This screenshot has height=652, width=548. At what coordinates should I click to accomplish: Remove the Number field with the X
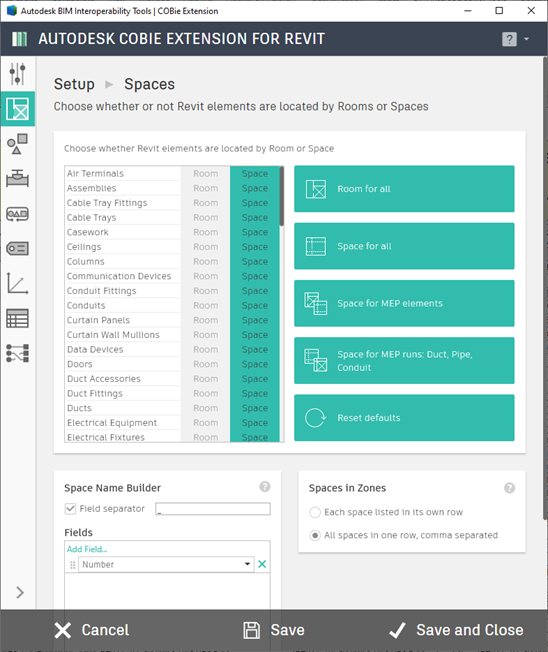[x=262, y=564]
